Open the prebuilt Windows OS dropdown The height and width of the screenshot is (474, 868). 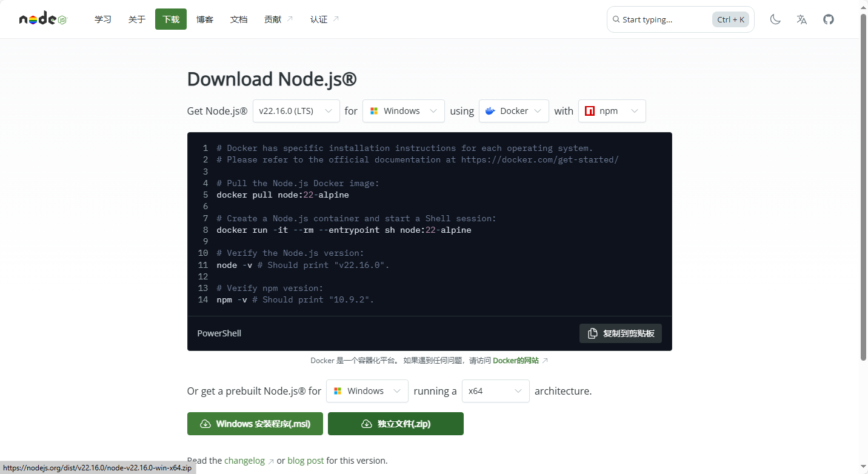(x=367, y=391)
